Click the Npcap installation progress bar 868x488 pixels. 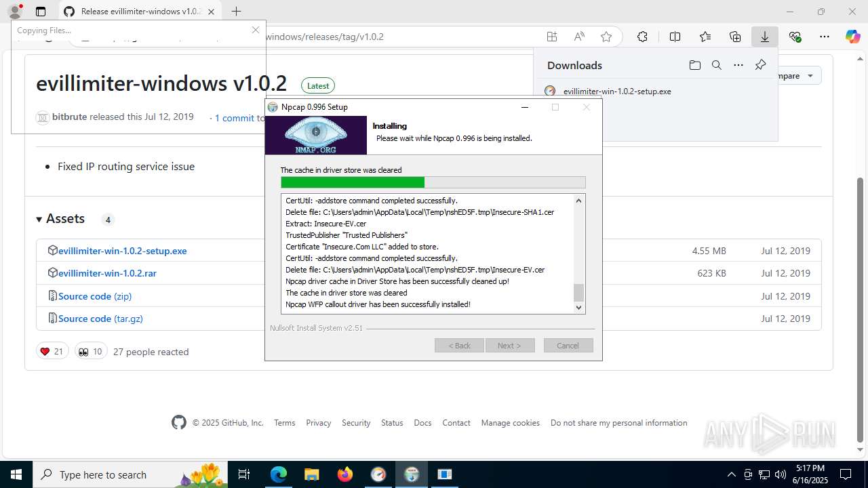pos(433,182)
